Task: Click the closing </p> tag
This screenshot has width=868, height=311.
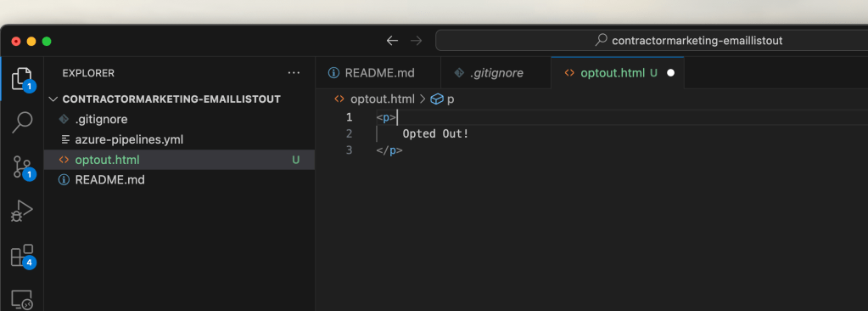Action: [389, 150]
